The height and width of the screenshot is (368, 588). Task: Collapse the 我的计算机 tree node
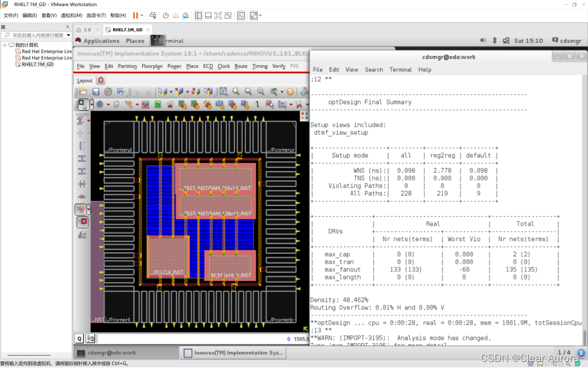(x=4, y=45)
